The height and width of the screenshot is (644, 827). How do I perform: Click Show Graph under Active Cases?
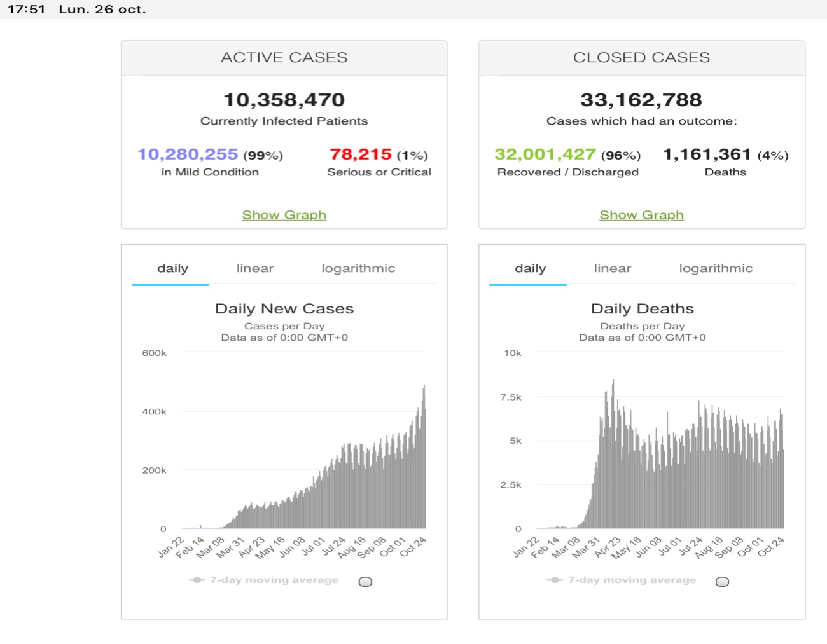point(284,215)
